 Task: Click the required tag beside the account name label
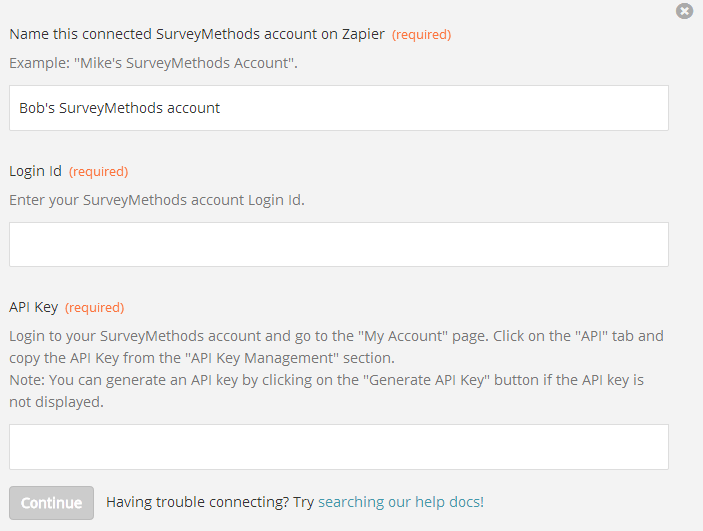[x=421, y=35]
